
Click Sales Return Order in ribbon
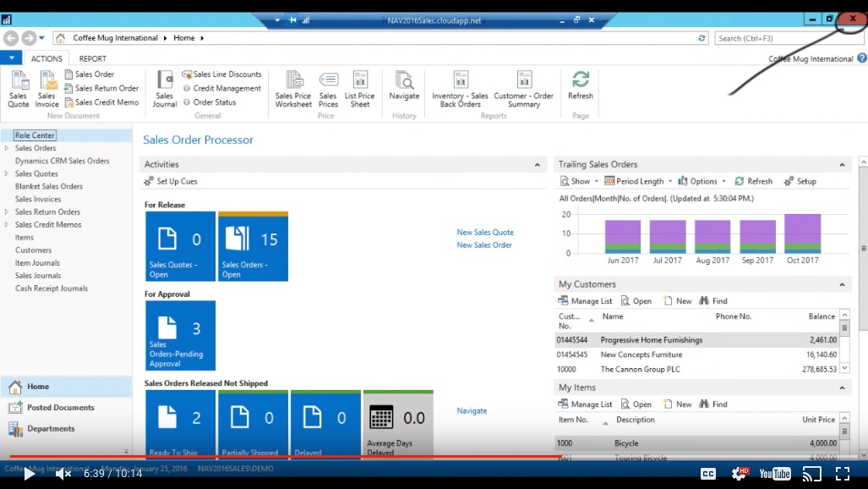(x=101, y=88)
